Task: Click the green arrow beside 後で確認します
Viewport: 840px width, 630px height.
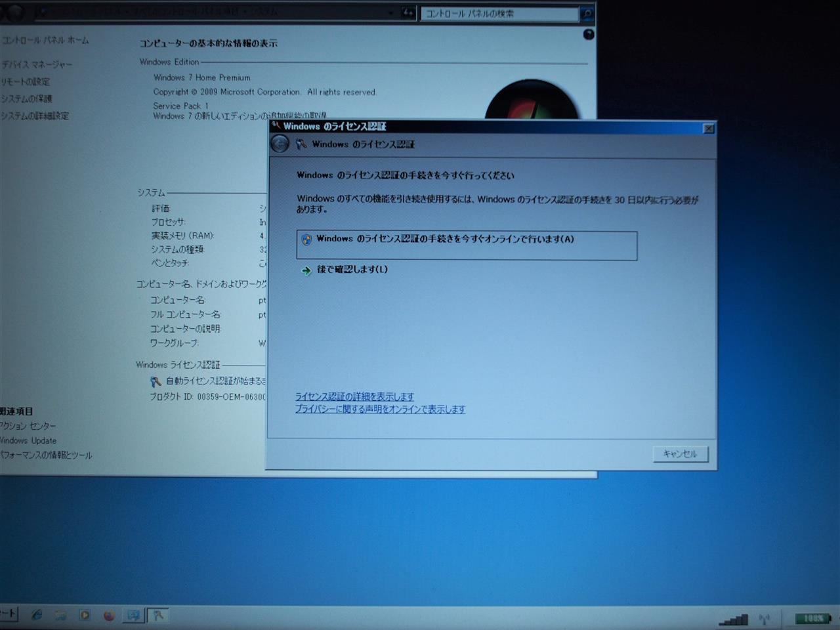Action: [306, 270]
